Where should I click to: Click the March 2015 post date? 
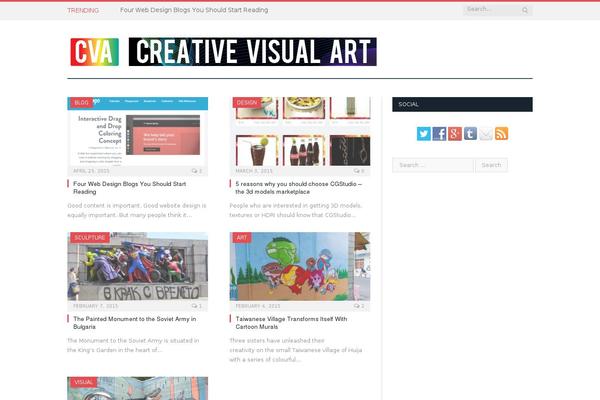pyautogui.click(x=254, y=171)
